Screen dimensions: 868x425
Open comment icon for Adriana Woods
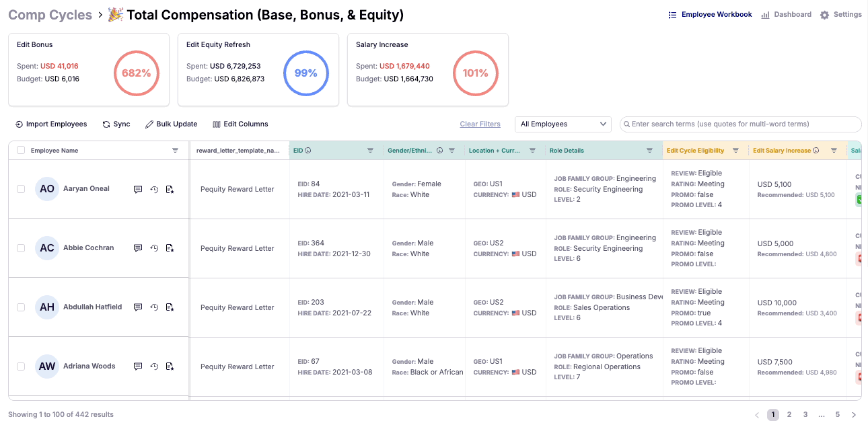[138, 366]
